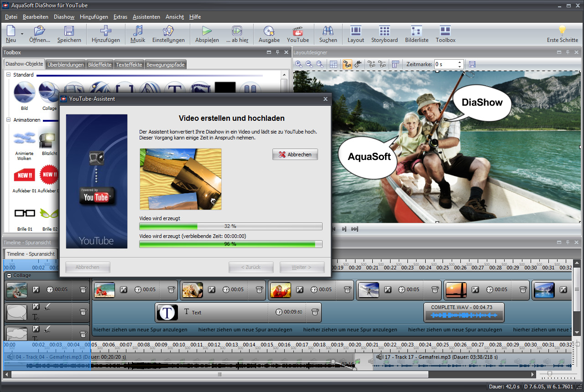Pin the Layoutdesigner panel
The width and height of the screenshot is (584, 392).
(x=567, y=52)
